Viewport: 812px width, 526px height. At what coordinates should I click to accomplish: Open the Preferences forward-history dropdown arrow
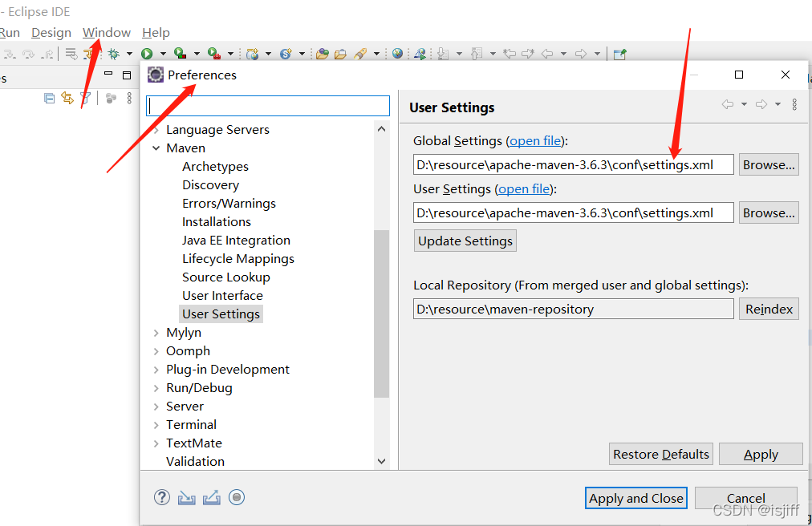pos(777,104)
